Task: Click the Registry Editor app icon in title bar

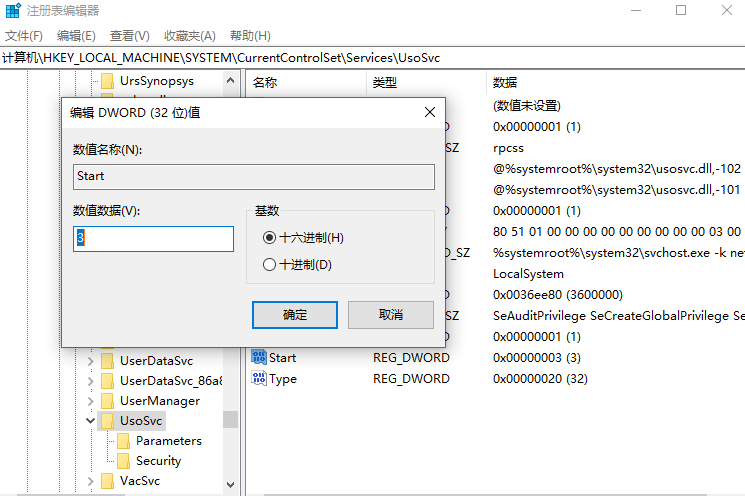Action: pos(13,10)
